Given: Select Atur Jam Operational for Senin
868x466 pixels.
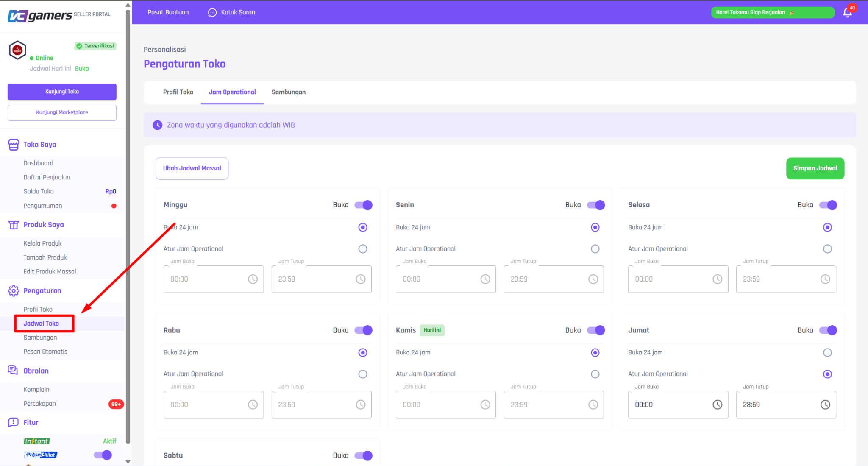Looking at the screenshot, I should pos(595,249).
